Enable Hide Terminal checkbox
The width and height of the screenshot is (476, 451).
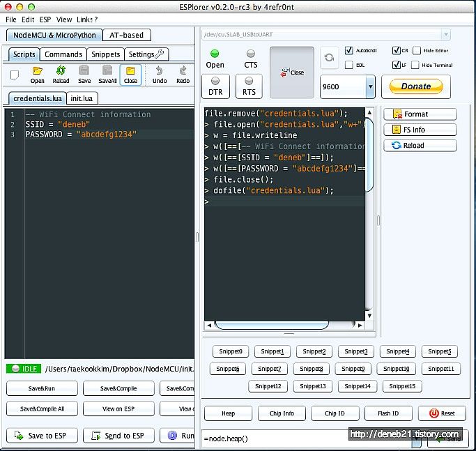415,65
